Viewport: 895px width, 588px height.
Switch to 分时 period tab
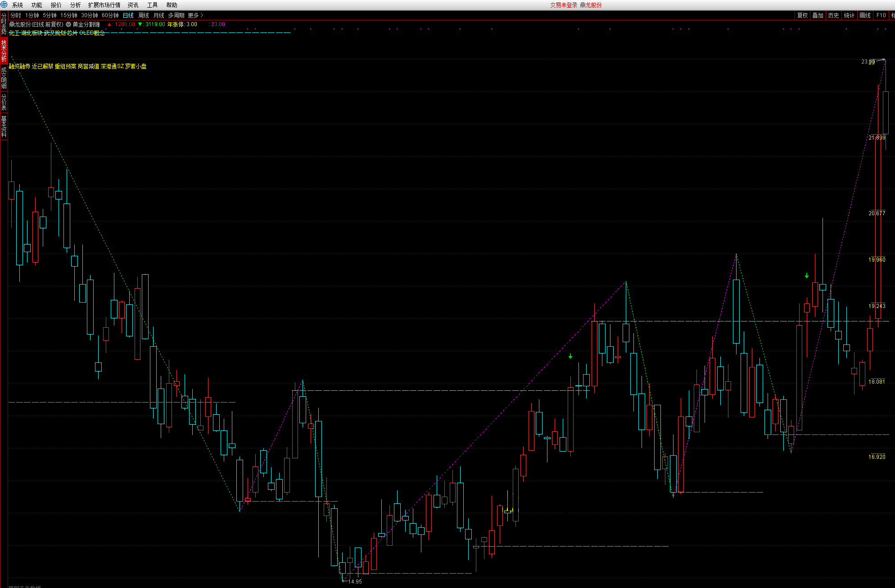tap(16, 15)
